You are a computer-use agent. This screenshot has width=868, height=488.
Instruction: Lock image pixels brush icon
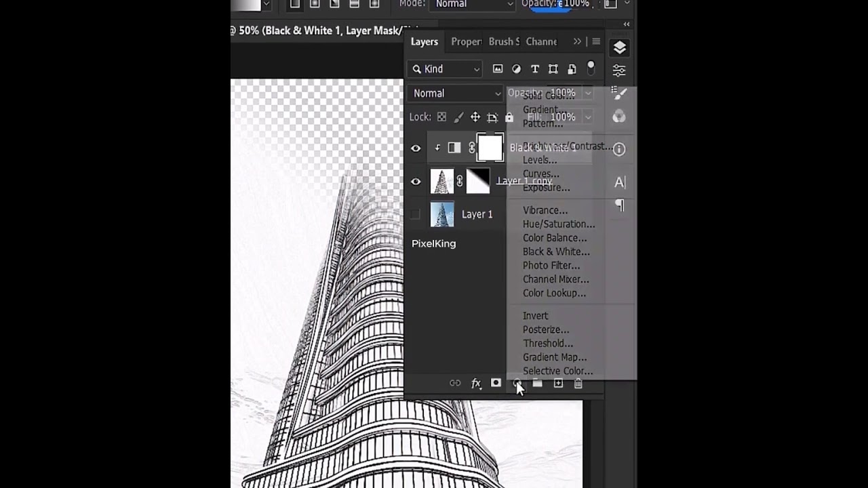click(458, 117)
